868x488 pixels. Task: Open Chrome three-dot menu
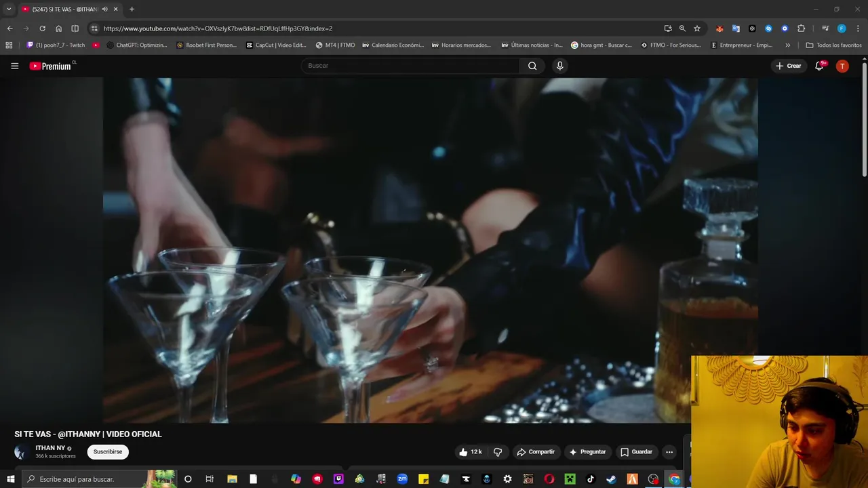[857, 28]
